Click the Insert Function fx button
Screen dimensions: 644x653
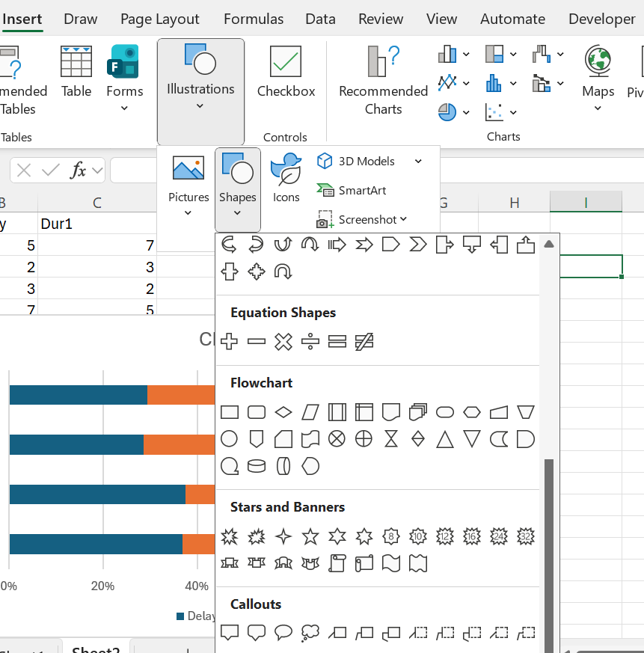[78, 171]
